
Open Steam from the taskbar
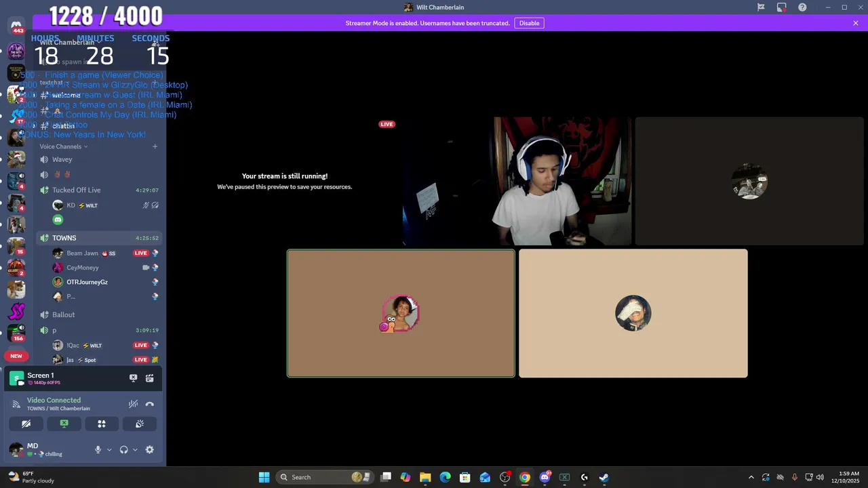point(604,477)
